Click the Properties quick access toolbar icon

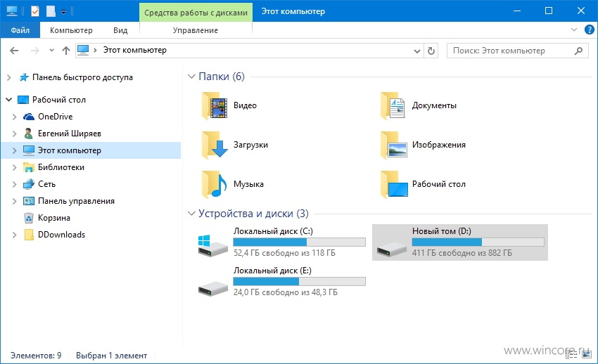point(35,11)
